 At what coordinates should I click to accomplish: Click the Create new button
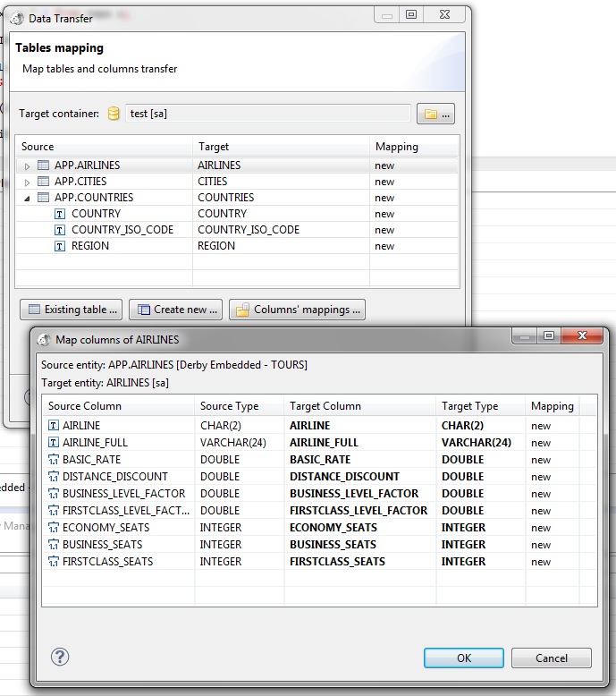tap(175, 310)
